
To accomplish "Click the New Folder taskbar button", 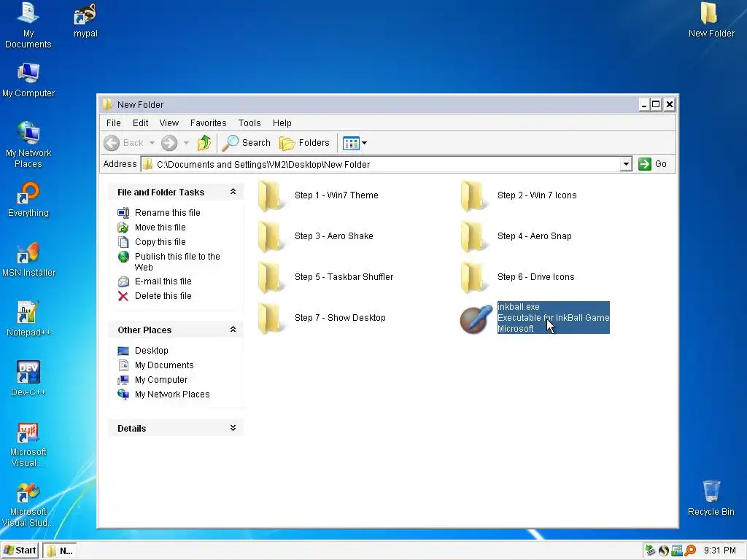I will click(x=60, y=551).
